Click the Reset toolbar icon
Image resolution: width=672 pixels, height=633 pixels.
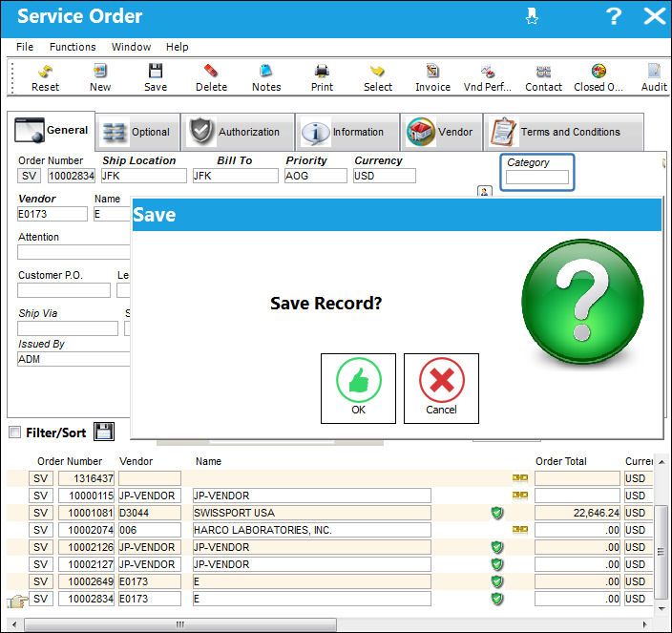click(x=45, y=72)
